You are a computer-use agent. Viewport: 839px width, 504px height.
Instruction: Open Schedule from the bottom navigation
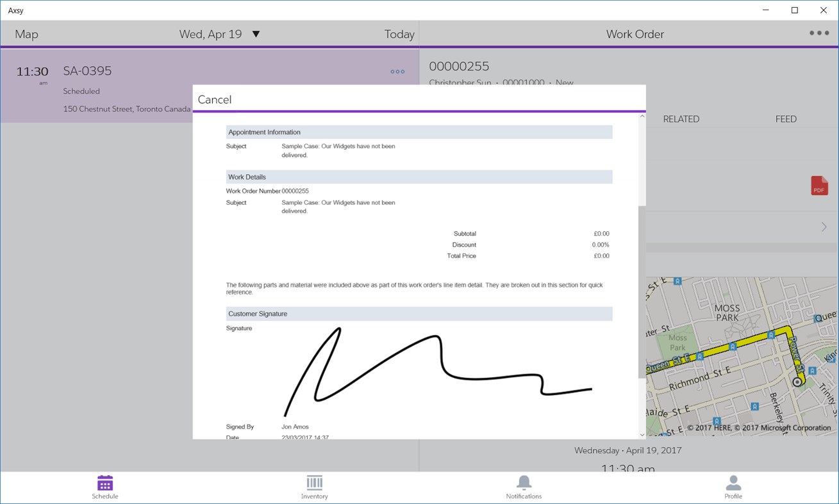[104, 485]
